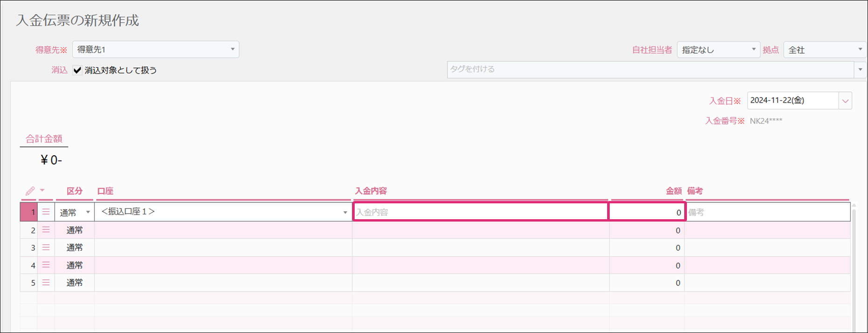Open the small arrow menu beside the pencil icon

[x=42, y=190]
